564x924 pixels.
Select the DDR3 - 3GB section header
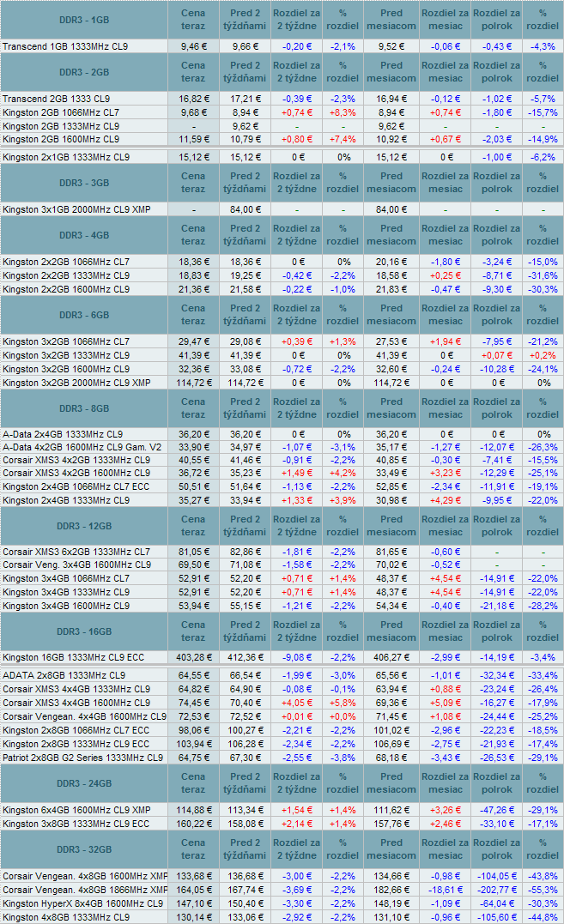84,183
